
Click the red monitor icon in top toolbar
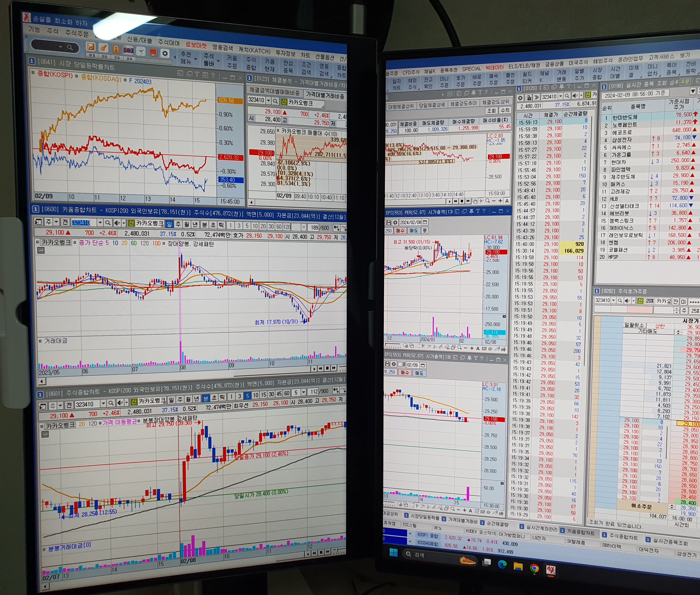(x=153, y=52)
